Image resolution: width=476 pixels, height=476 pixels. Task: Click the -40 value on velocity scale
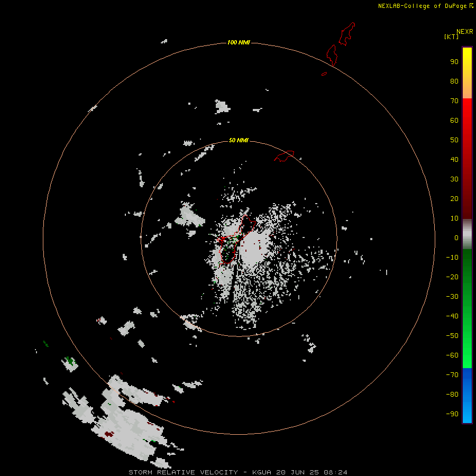452,316
